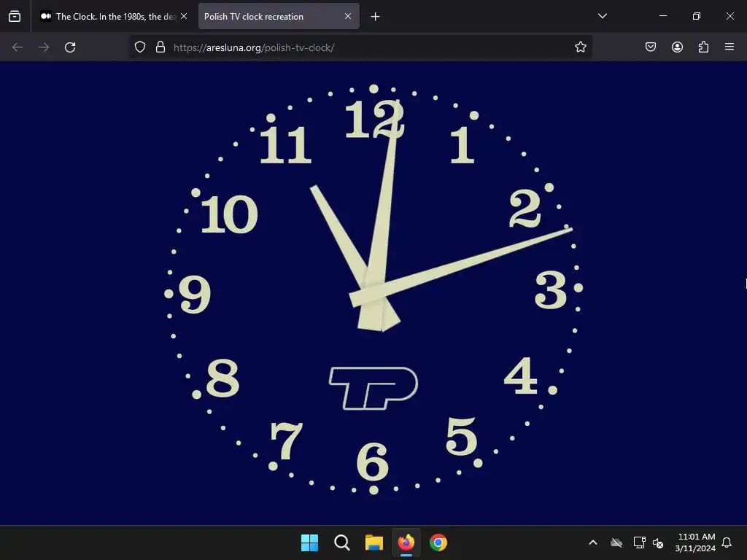Open taskbar Search
The width and height of the screenshot is (747, 560).
click(x=341, y=542)
